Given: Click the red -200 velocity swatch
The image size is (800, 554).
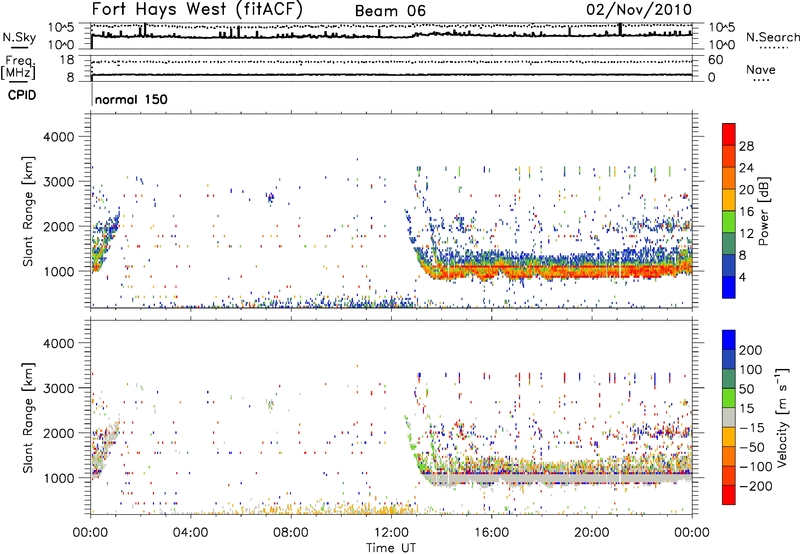Looking at the screenshot, I should pyautogui.click(x=729, y=495).
